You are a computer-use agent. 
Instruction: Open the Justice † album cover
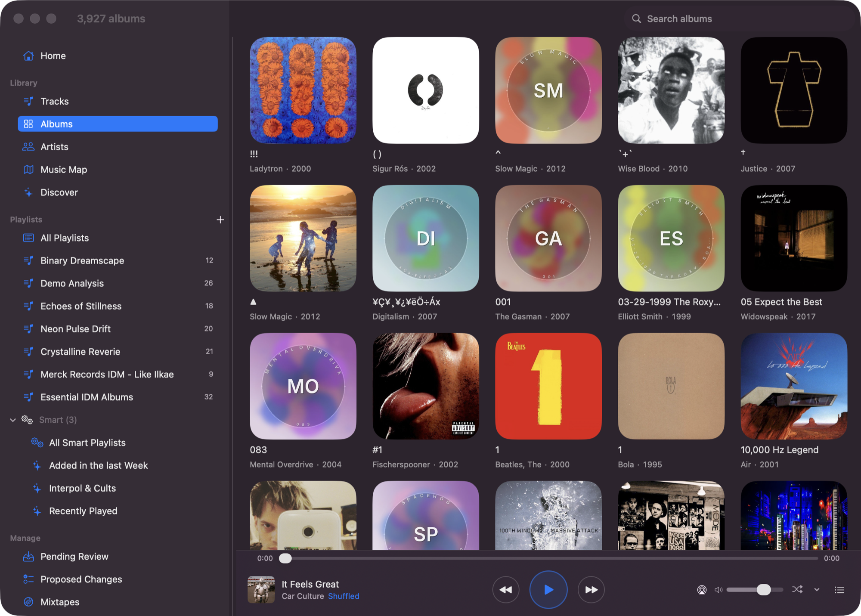pos(794,90)
